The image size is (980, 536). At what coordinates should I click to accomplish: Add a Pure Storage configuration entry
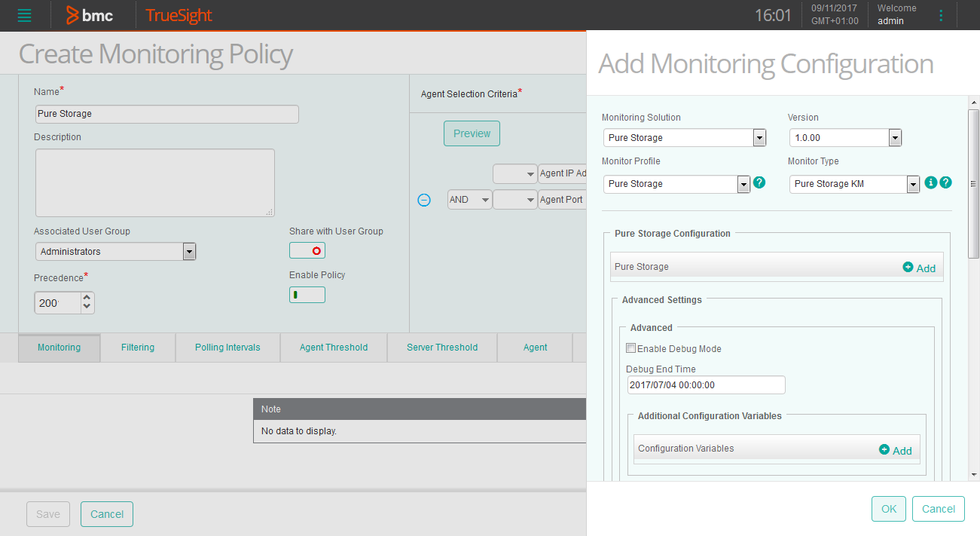(x=918, y=268)
